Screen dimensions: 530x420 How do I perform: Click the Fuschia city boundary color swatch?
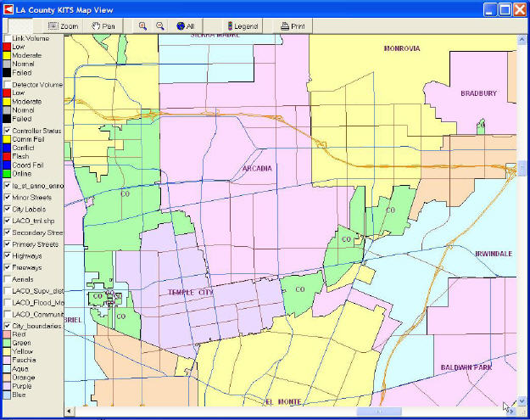click(7, 360)
